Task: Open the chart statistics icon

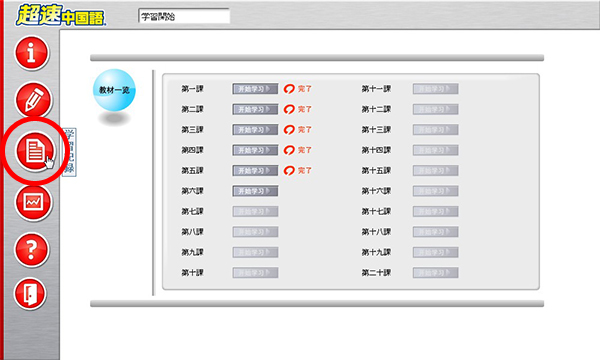Action: (33, 202)
